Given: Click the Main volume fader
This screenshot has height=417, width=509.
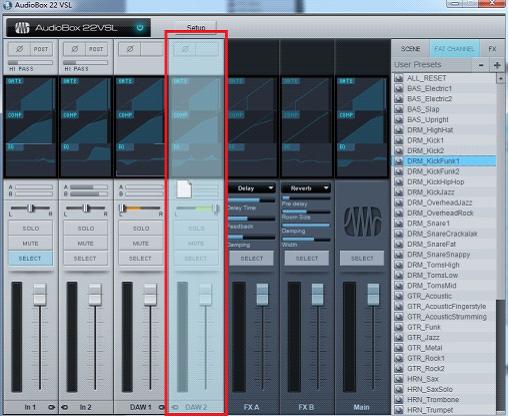Looking at the screenshot, I should [x=373, y=295].
